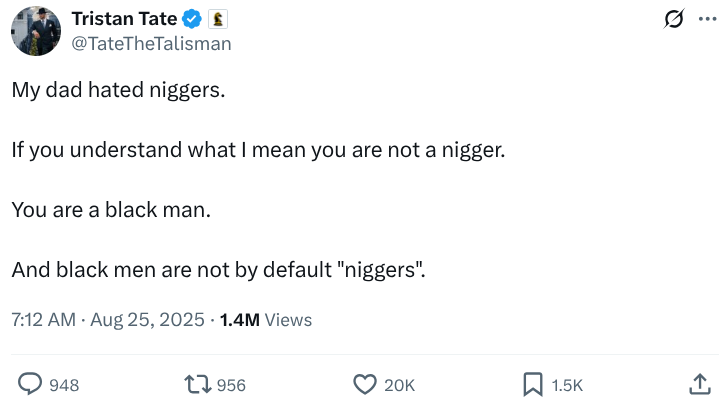
Task: Click the 948 replies count
Action: click(x=64, y=385)
